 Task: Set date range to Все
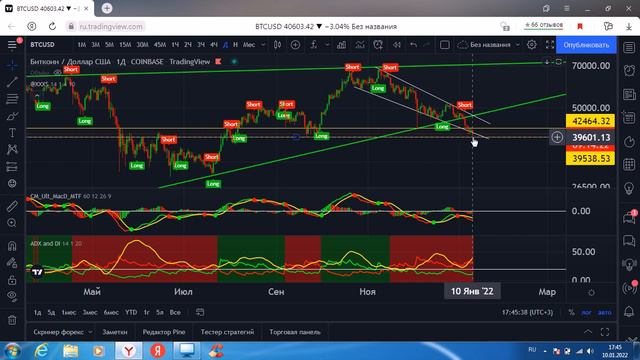175,312
